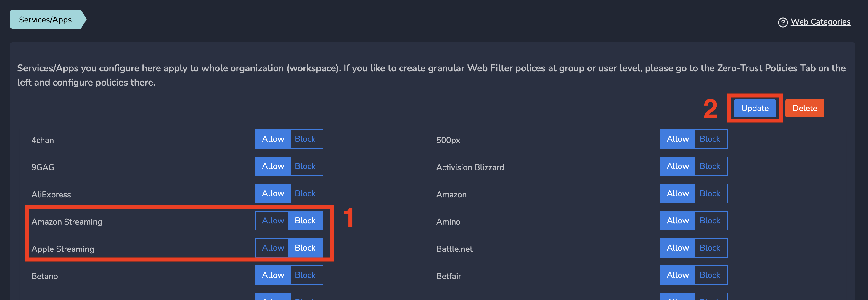Switch Amazon Streaming to Allow

pyautogui.click(x=273, y=221)
